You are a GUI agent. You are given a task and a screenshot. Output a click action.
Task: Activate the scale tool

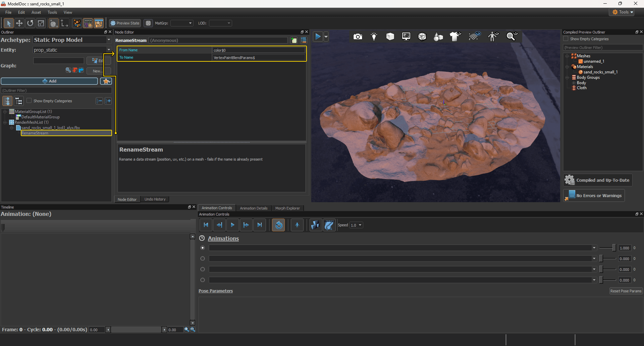point(41,23)
